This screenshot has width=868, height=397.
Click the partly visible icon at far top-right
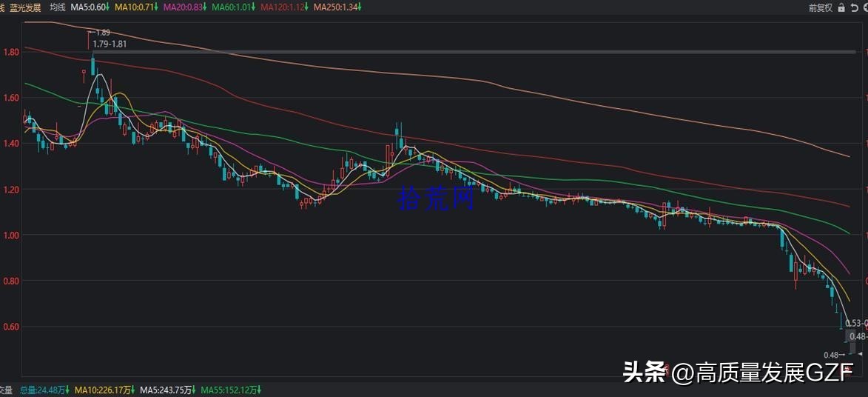(864, 7)
